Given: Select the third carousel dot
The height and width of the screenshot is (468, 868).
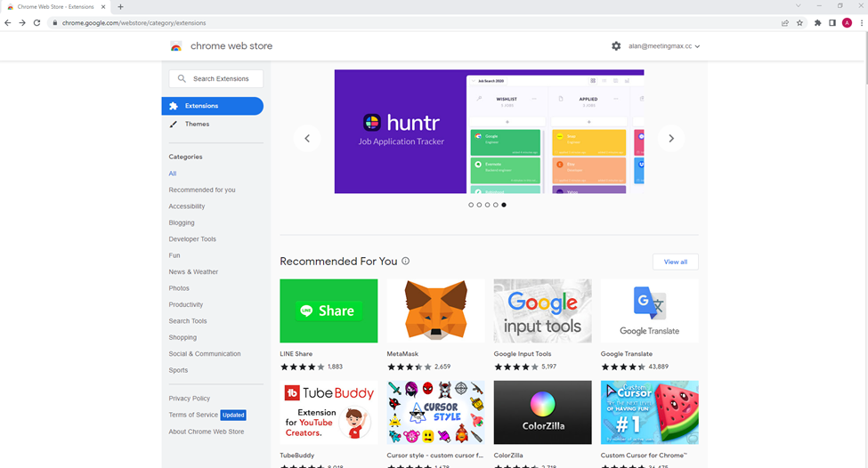Looking at the screenshot, I should click(x=487, y=205).
